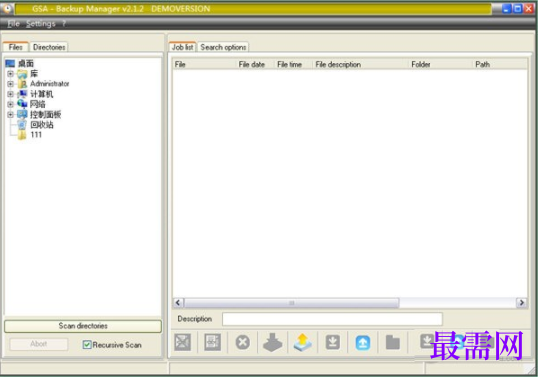
Task: Sort by the Path column header
Action: [x=500, y=64]
